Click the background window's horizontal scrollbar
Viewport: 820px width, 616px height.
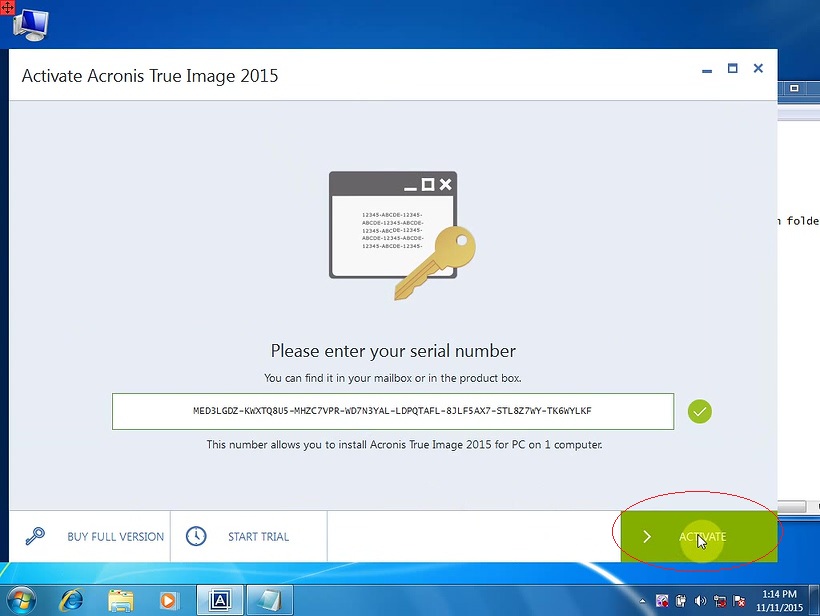[x=792, y=506]
